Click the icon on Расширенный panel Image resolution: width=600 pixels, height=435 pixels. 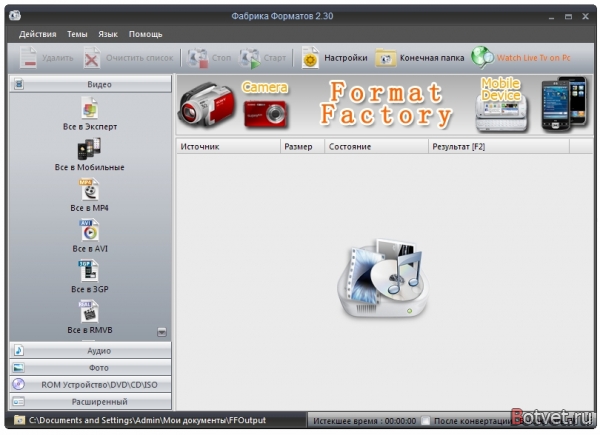(18, 402)
